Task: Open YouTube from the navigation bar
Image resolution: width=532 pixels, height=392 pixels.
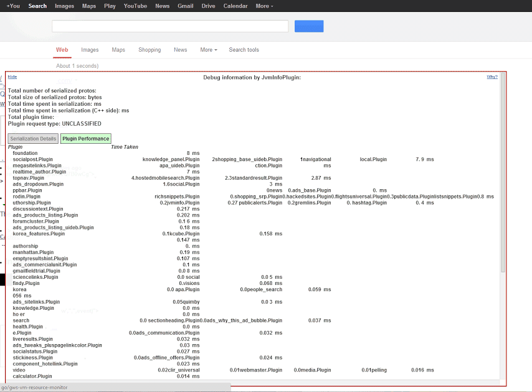Action: (135, 6)
